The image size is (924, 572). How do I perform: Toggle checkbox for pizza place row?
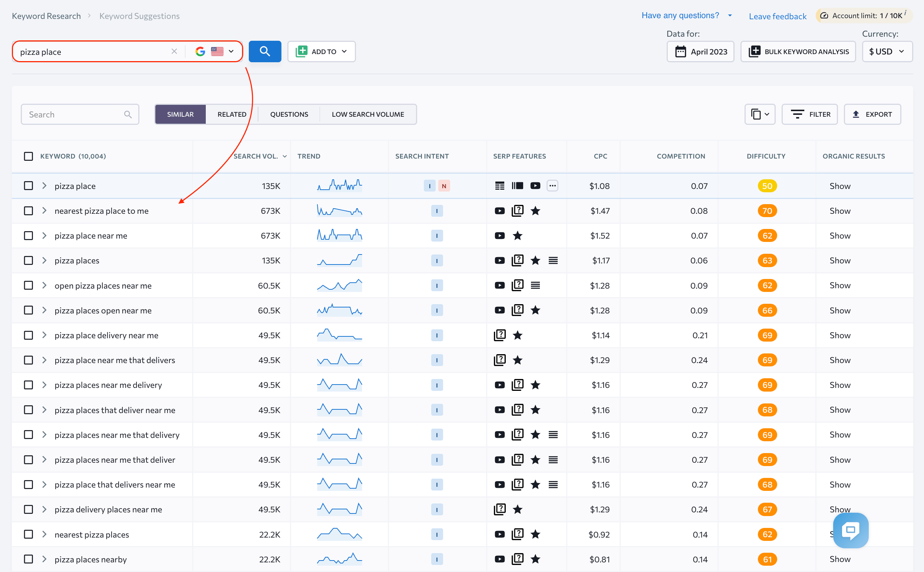(29, 185)
